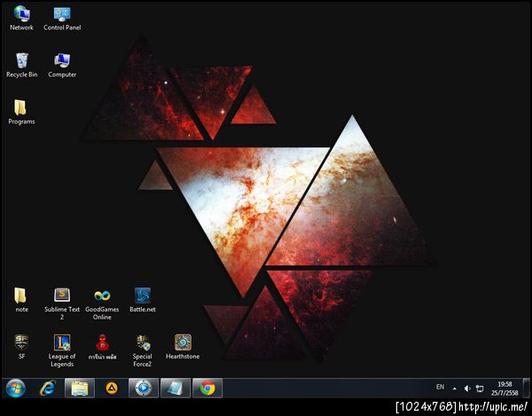
Task: Click the Show desktop button
Action: [x=526, y=389]
